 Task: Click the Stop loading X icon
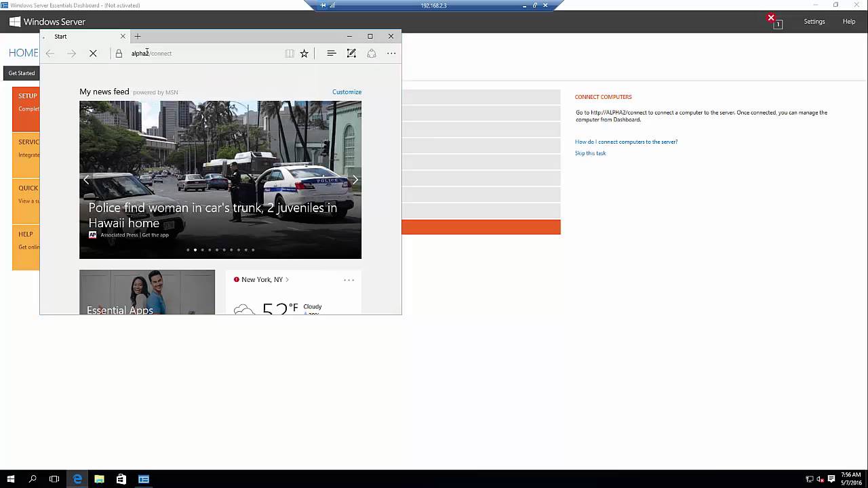point(93,54)
